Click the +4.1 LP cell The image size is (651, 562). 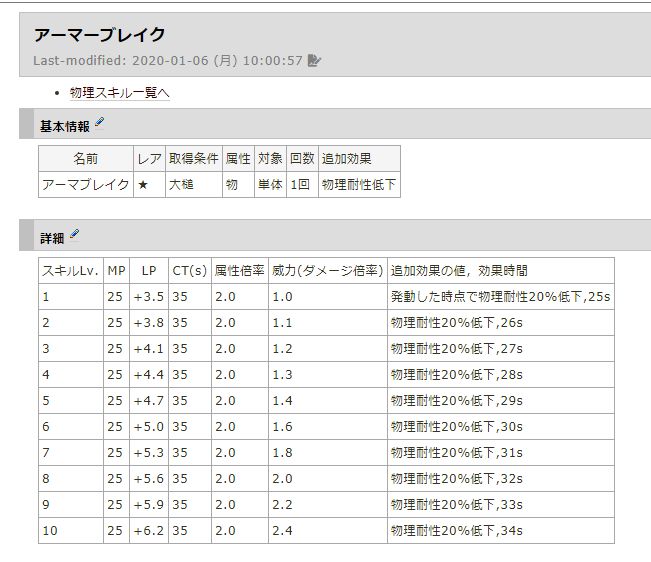[149, 349]
